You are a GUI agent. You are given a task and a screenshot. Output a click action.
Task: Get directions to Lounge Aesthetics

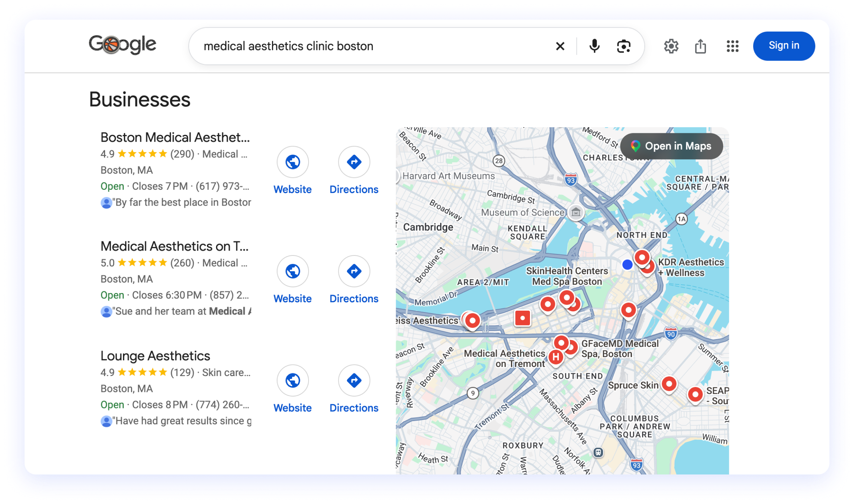354,389
